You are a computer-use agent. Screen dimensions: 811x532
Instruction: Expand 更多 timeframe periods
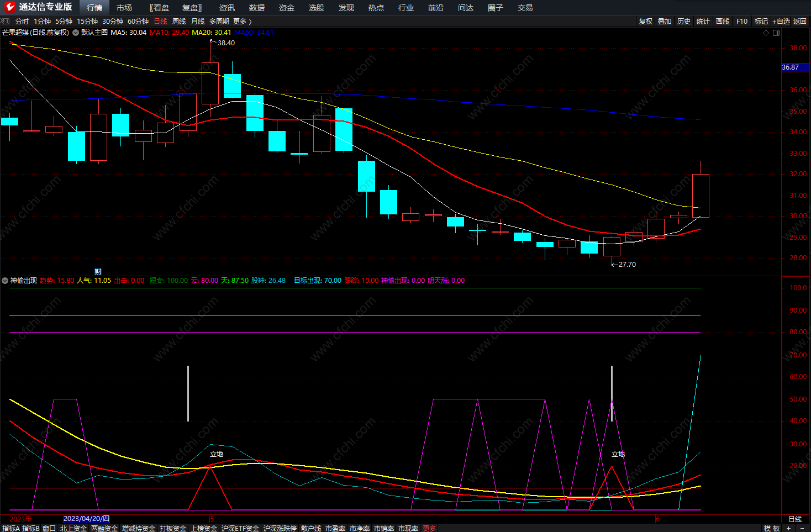pos(242,21)
